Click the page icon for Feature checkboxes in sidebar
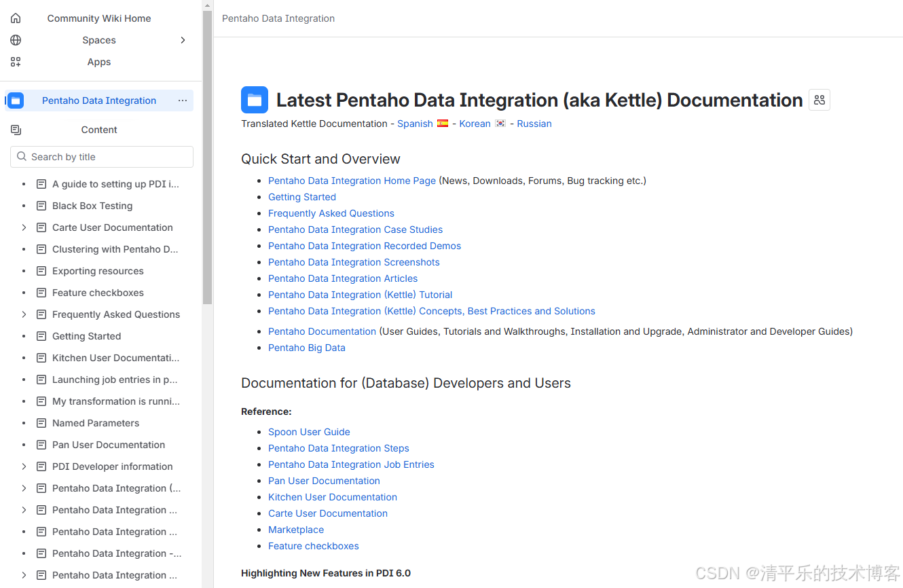 pos(41,293)
